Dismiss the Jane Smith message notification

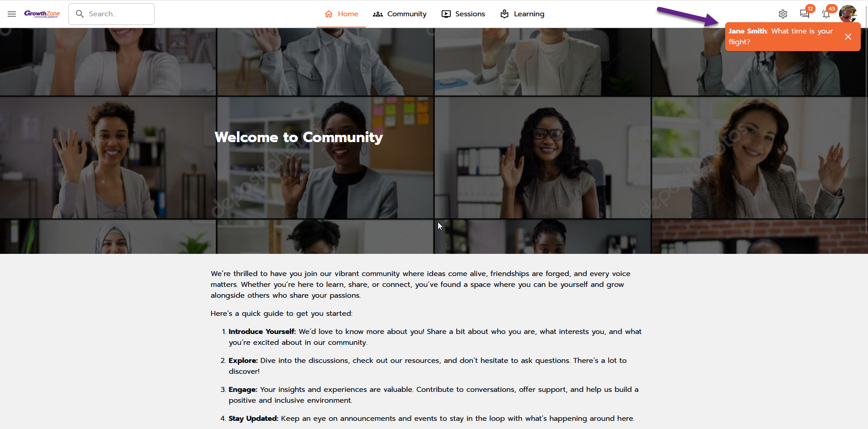pyautogui.click(x=848, y=37)
